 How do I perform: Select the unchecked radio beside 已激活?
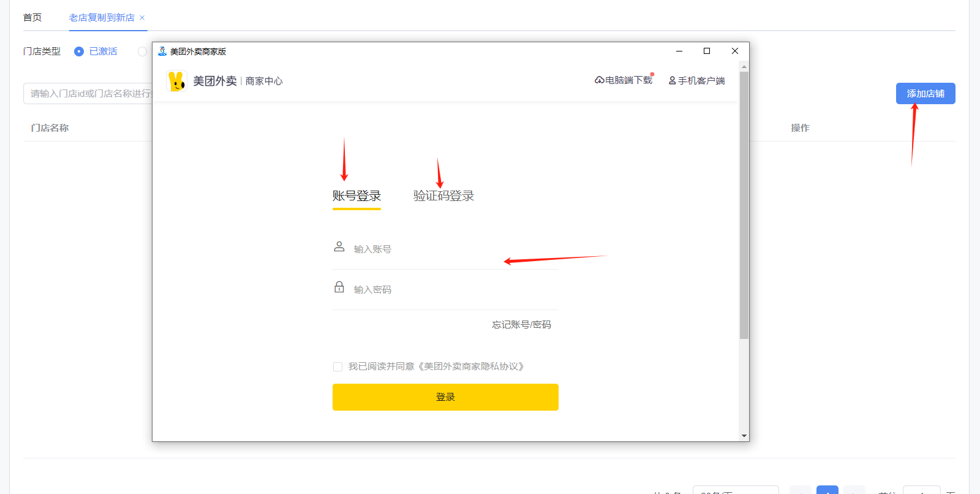pos(143,51)
